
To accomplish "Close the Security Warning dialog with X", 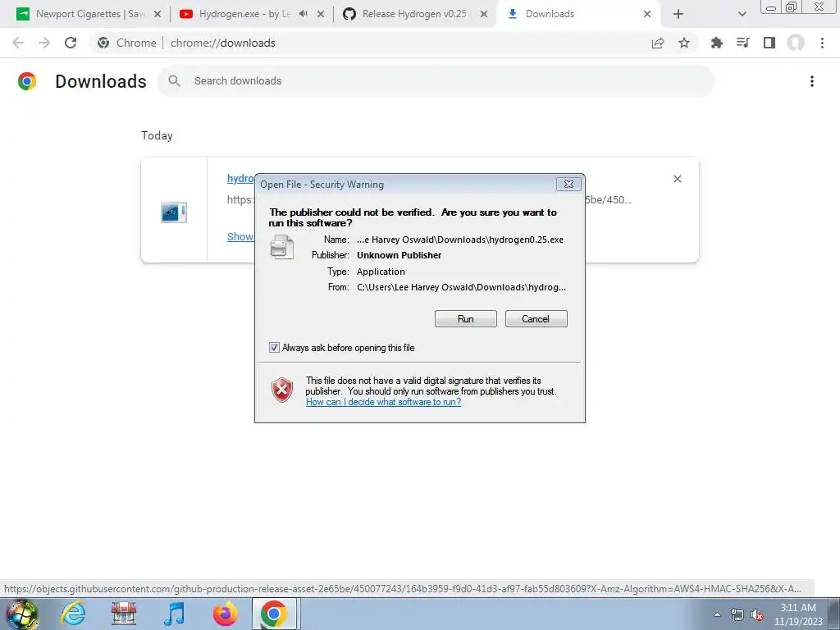I will 568,185.
